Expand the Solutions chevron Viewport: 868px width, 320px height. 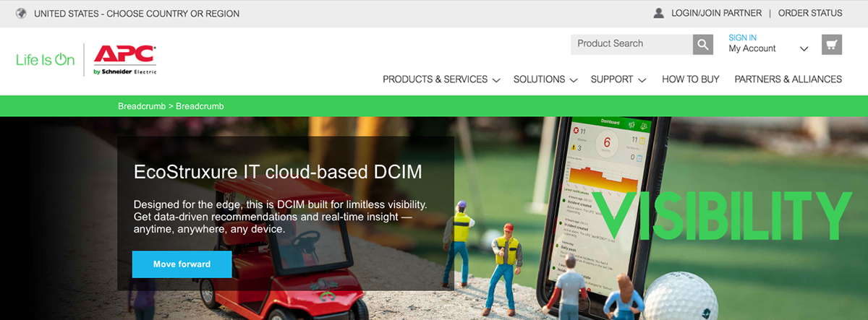coord(574,80)
